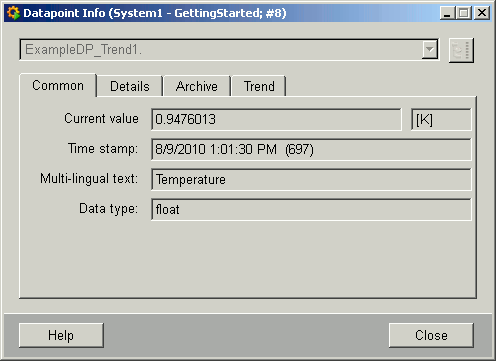Click the unit field showing [K]
Viewport: 496px width, 361px height.
point(441,119)
